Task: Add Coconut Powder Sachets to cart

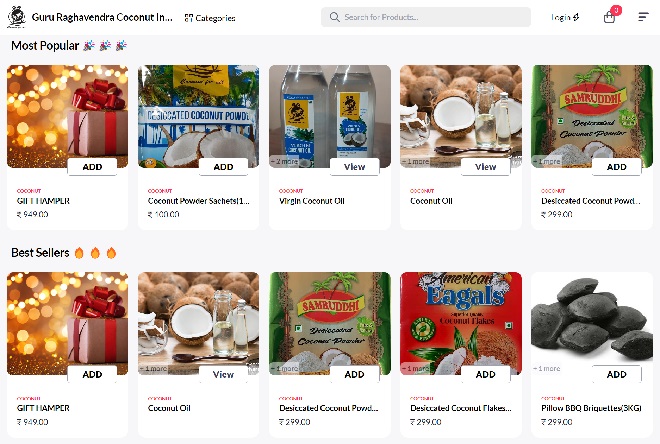Action: pos(223,167)
